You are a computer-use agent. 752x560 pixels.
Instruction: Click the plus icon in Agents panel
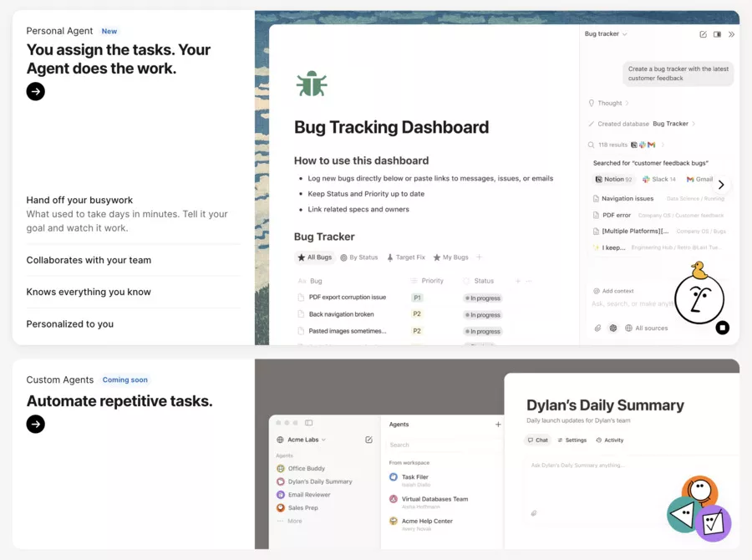pos(498,425)
